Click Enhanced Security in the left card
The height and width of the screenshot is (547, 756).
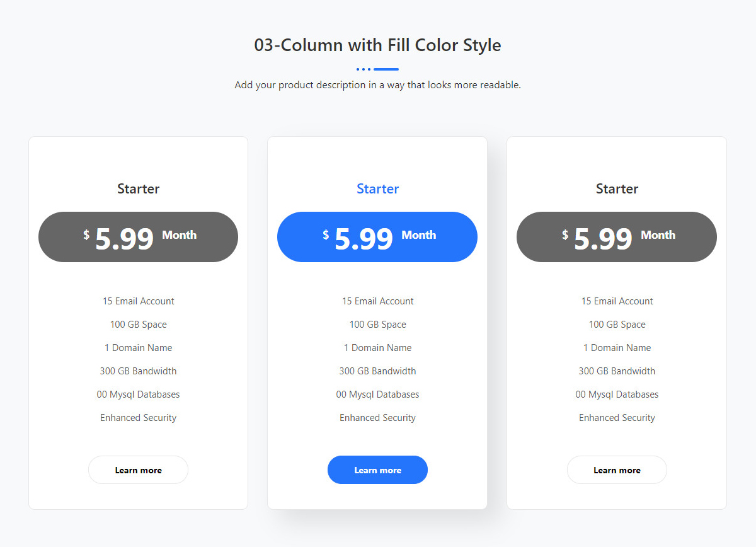tap(138, 418)
